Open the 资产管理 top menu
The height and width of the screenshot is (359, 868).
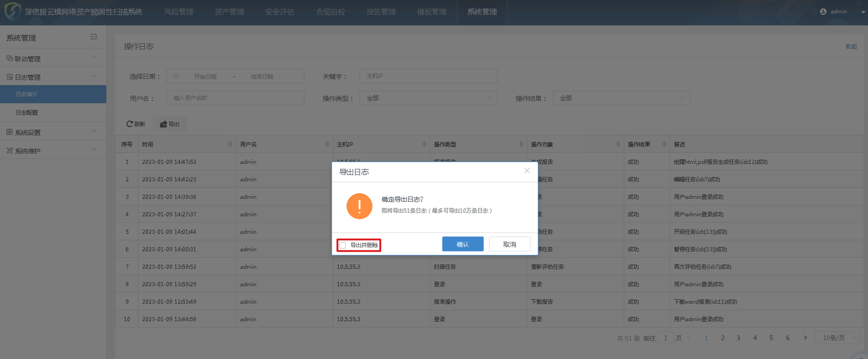tap(229, 12)
